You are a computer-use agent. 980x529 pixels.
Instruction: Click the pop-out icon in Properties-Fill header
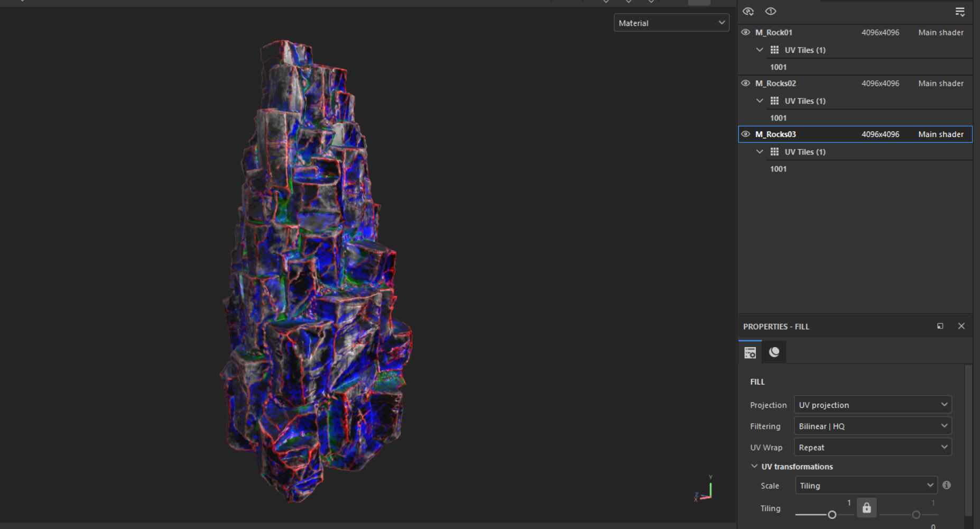coord(940,326)
